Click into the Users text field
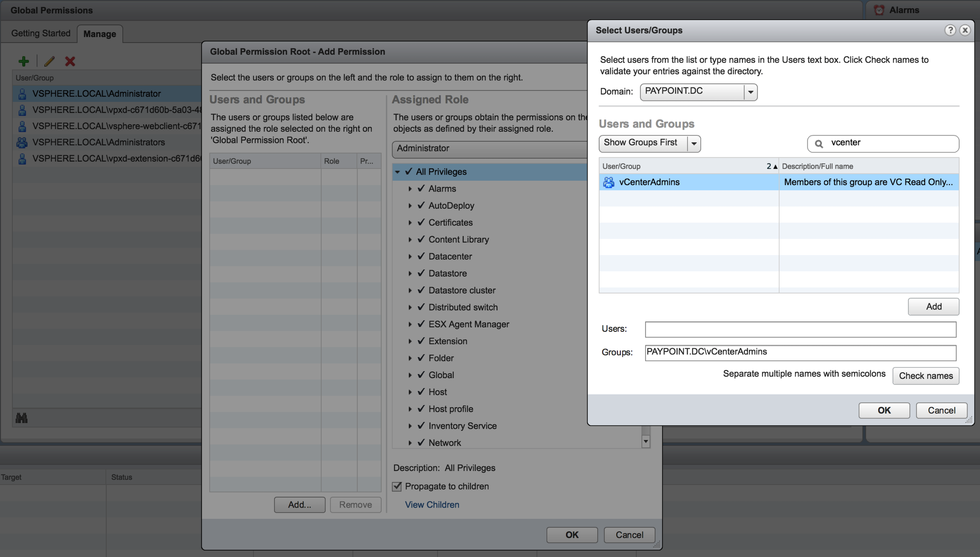The width and height of the screenshot is (980, 557). pyautogui.click(x=800, y=329)
